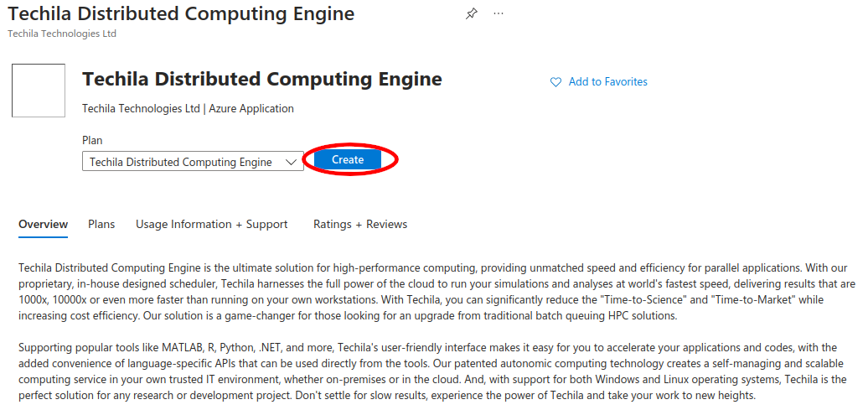Click the Plan field label
This screenshot has height=410, width=868.
(x=92, y=140)
